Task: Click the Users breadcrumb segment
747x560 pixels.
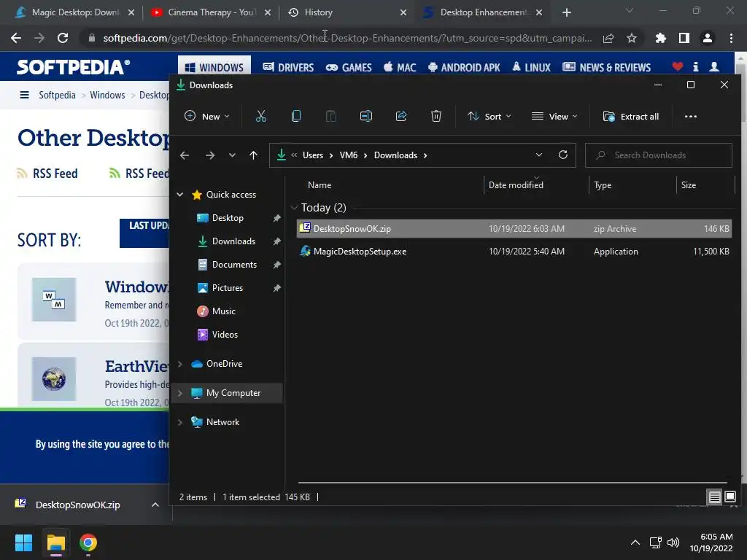Action: (x=312, y=155)
